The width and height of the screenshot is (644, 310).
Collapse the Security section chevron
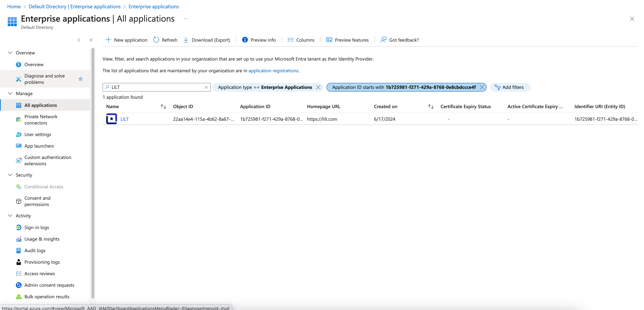pyautogui.click(x=10, y=175)
